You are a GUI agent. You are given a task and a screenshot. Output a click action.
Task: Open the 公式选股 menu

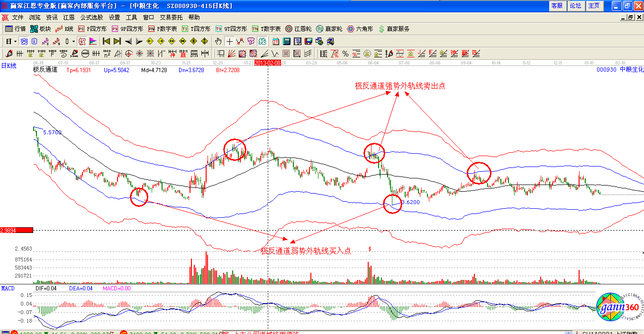tap(91, 17)
